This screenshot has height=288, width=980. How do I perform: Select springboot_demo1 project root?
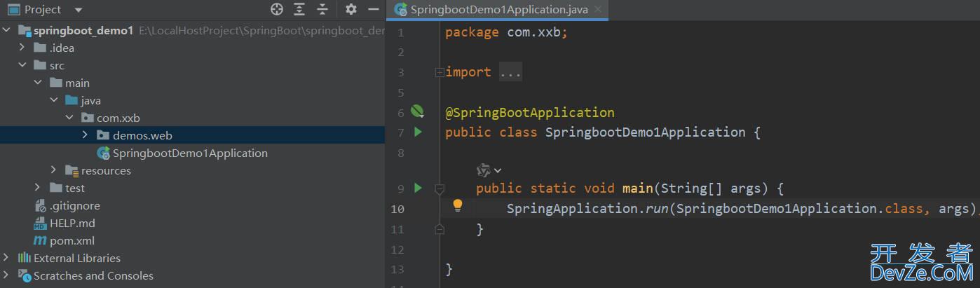click(x=192, y=30)
